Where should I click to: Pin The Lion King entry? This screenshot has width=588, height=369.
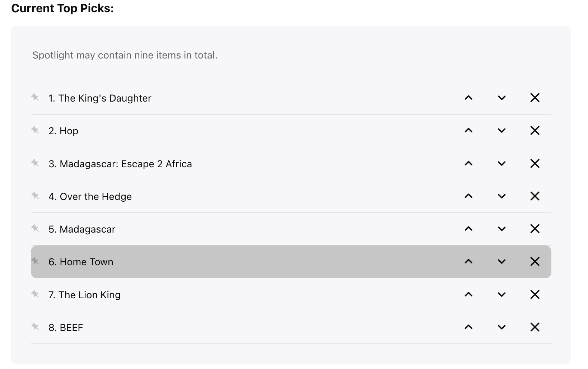pos(35,294)
